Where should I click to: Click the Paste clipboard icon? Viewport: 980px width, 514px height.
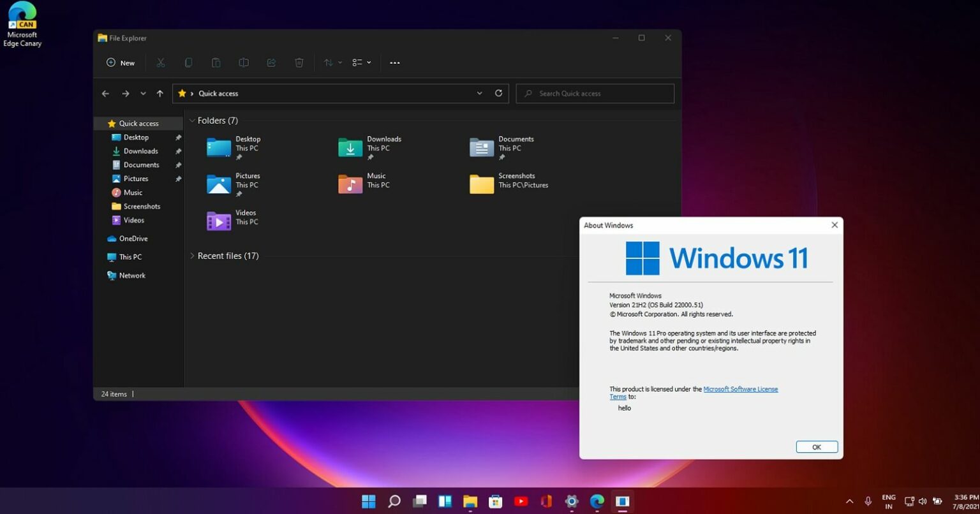point(216,62)
